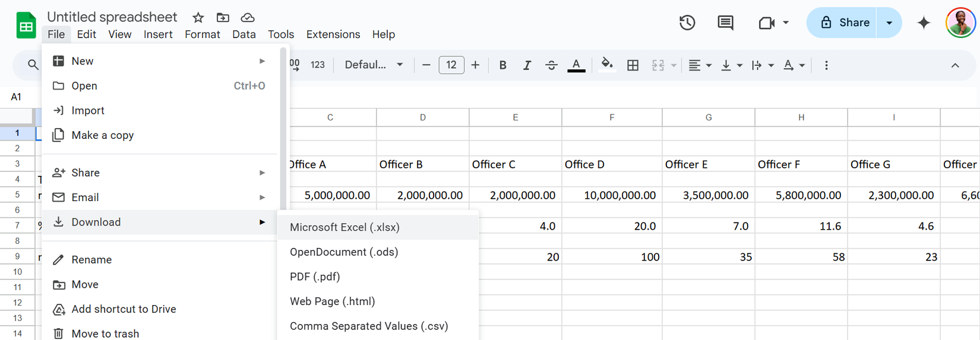980x340 pixels.
Task: Open the comments icon
Action: coord(725,23)
